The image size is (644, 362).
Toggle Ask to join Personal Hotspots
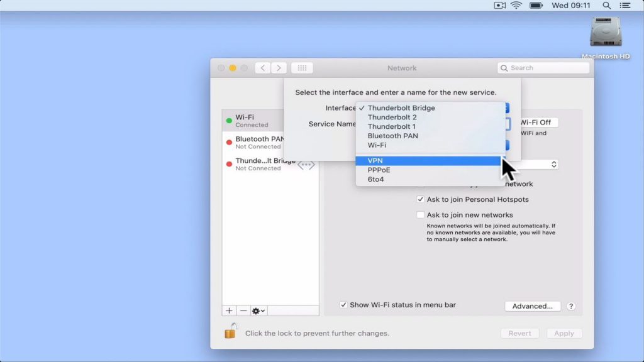(x=420, y=199)
